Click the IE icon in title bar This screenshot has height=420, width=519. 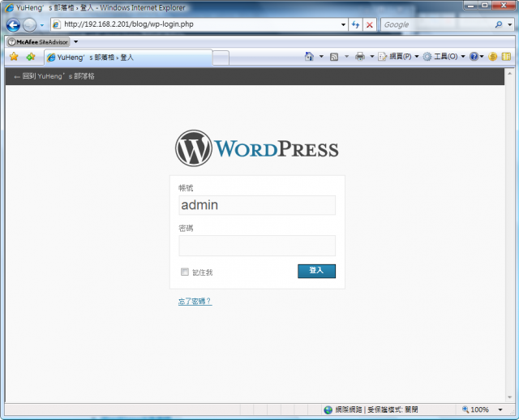9,7
